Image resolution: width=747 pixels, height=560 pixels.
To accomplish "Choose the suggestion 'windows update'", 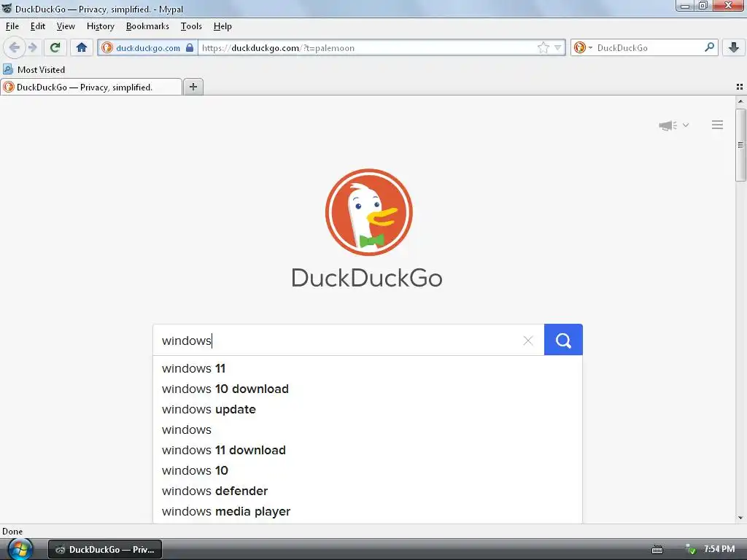I will pyautogui.click(x=368, y=410).
